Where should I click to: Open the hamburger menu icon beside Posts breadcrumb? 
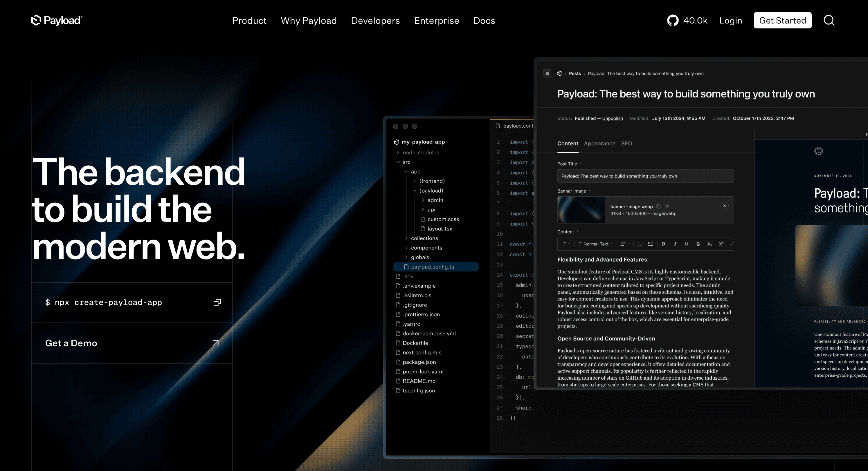tap(547, 73)
